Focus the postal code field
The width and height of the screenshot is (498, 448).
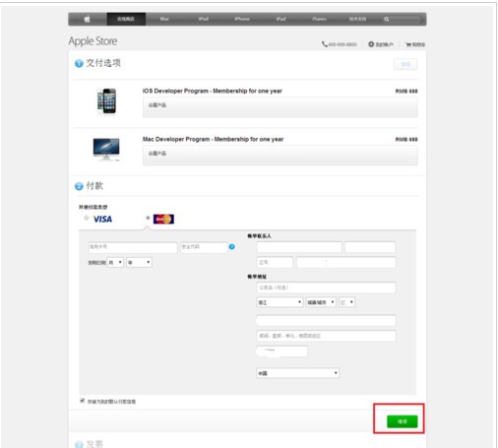[x=281, y=352]
